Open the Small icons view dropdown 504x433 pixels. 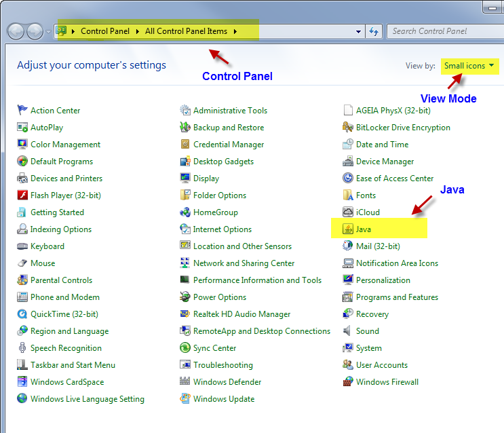pos(469,66)
